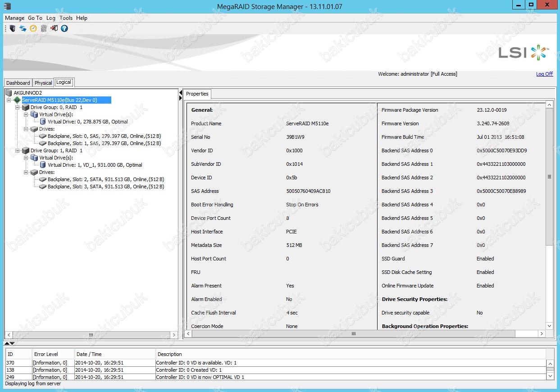Click the Backplane Slot: 3 SATA drive icon

coord(43,187)
